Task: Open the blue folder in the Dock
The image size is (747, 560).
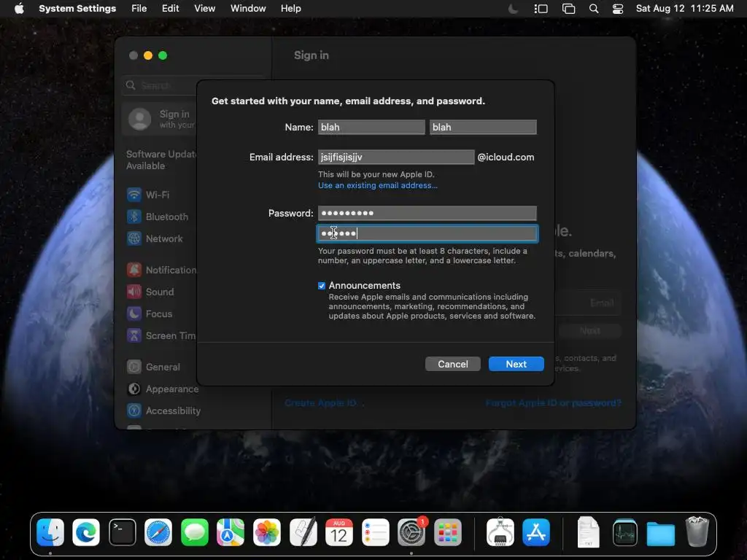Action: coord(661,533)
